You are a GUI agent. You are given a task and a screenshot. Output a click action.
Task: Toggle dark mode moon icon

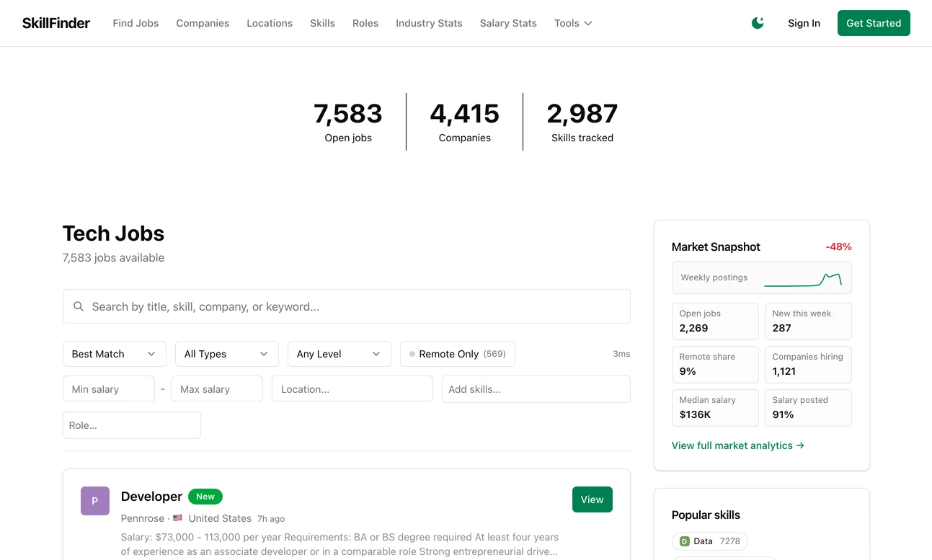(x=758, y=23)
